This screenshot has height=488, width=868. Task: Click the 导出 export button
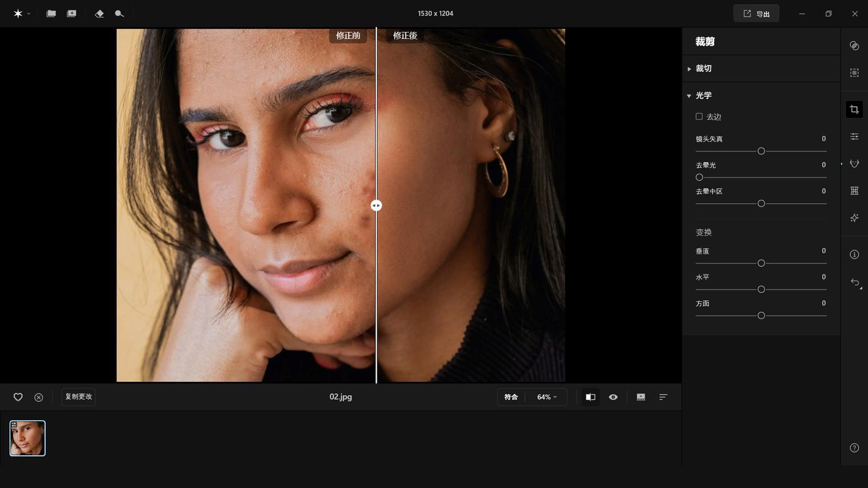coord(756,13)
